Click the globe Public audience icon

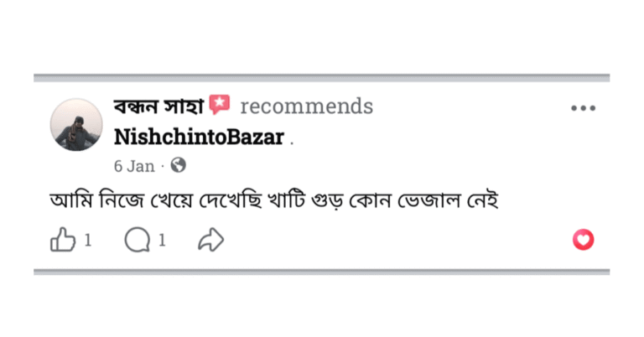click(178, 165)
